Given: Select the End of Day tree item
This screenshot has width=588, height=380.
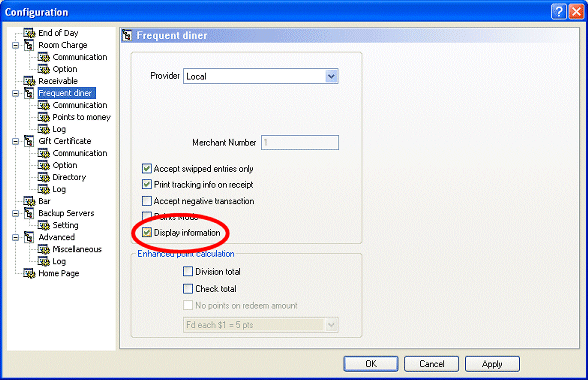Looking at the screenshot, I should [58, 33].
